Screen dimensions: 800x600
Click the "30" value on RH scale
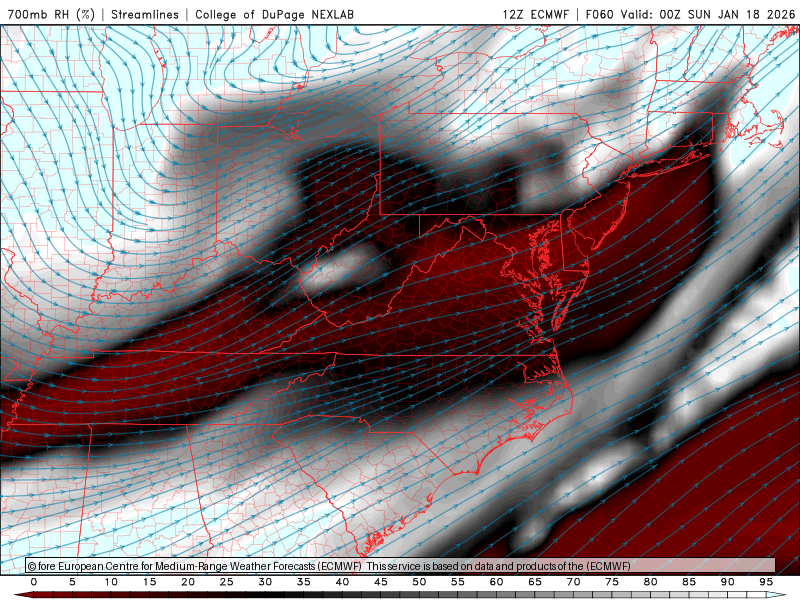[x=265, y=582]
